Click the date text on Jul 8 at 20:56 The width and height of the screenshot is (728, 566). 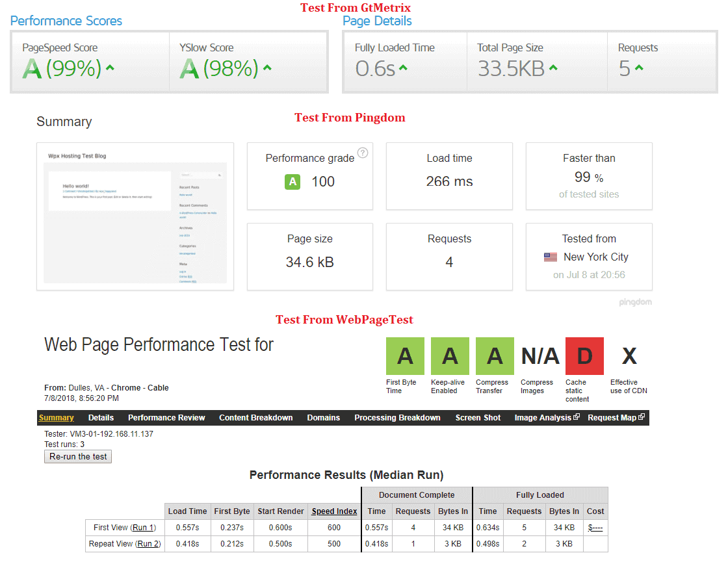tap(589, 275)
